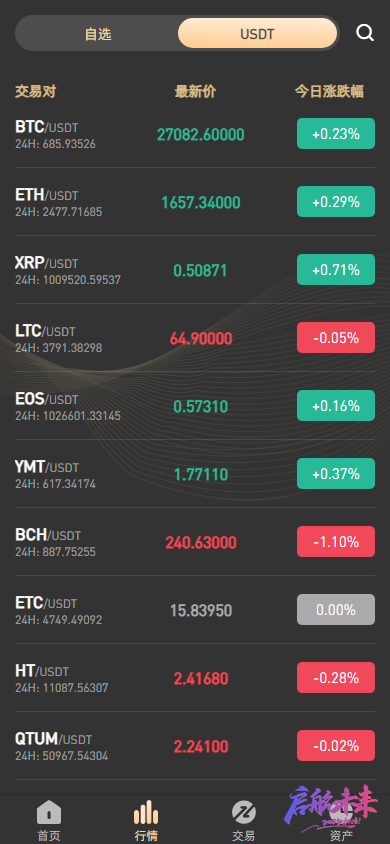Click the EOS +0.16% change badge
The height and width of the screenshot is (844, 390).
click(x=336, y=405)
